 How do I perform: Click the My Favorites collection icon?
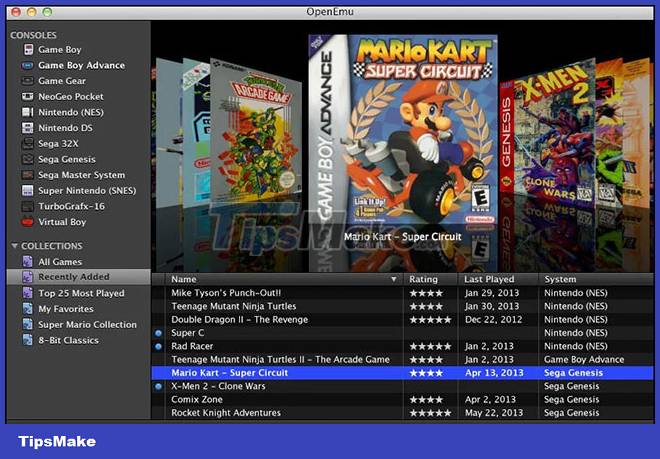click(27, 309)
